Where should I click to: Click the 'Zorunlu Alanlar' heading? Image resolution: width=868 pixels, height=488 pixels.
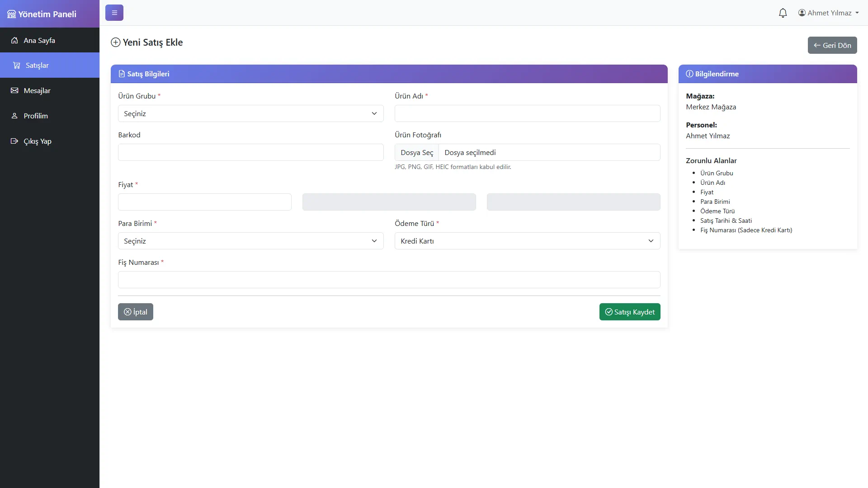[x=711, y=160]
